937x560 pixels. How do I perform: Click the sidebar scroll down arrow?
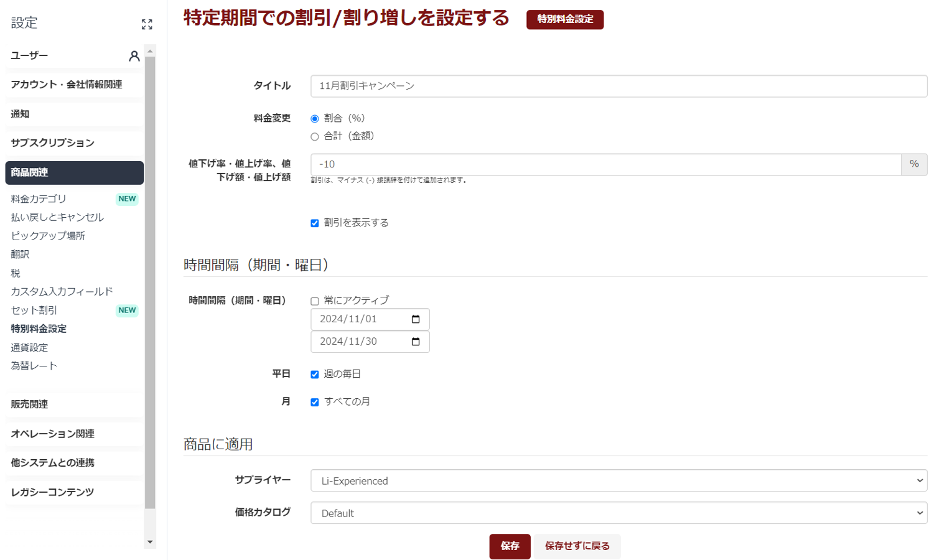pos(150,542)
